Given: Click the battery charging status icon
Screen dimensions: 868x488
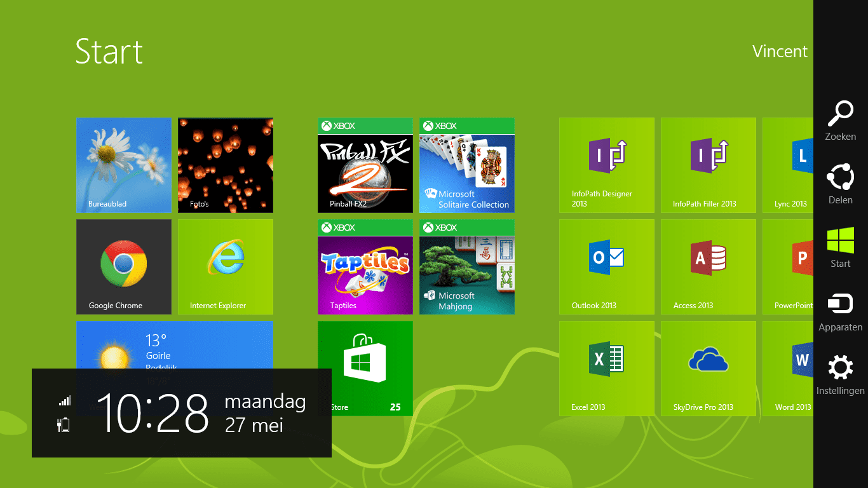Looking at the screenshot, I should click(64, 425).
